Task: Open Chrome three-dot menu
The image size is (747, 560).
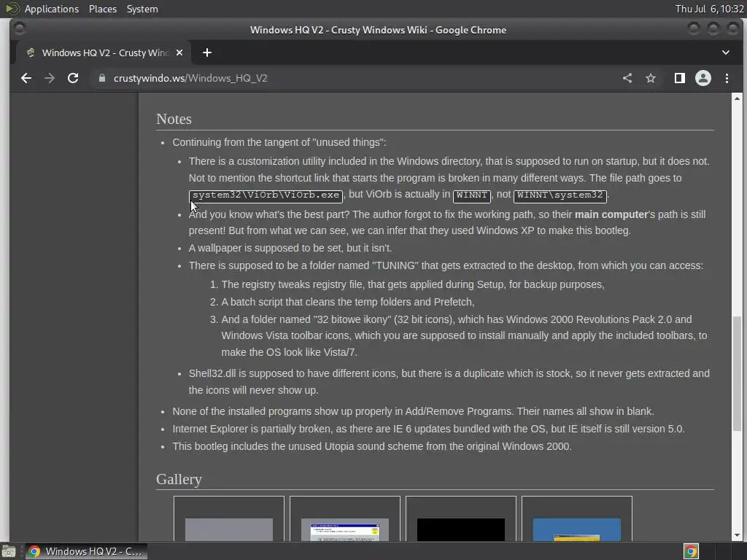Action: (x=727, y=78)
